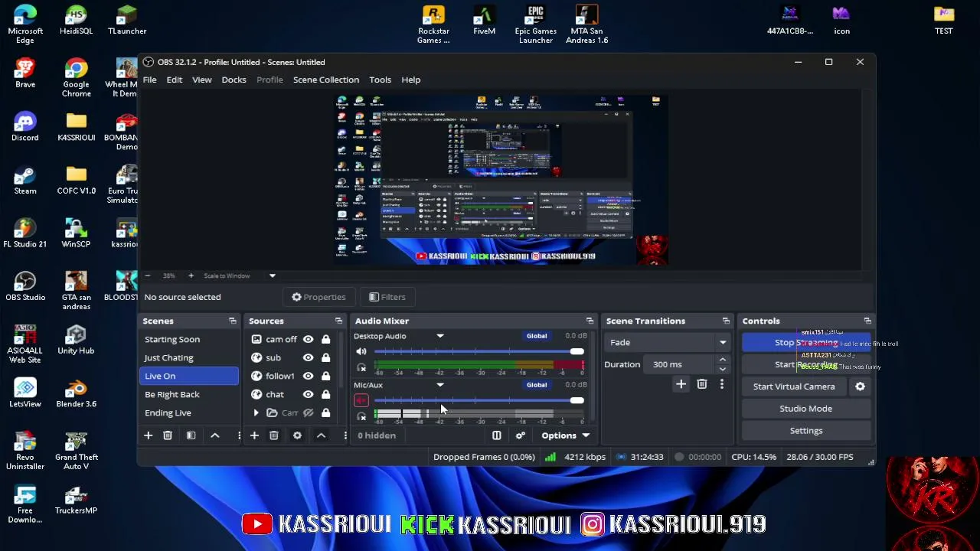Mute Desktop Audio speaker icon
Viewport: 980px width, 551px height.
pyautogui.click(x=361, y=351)
